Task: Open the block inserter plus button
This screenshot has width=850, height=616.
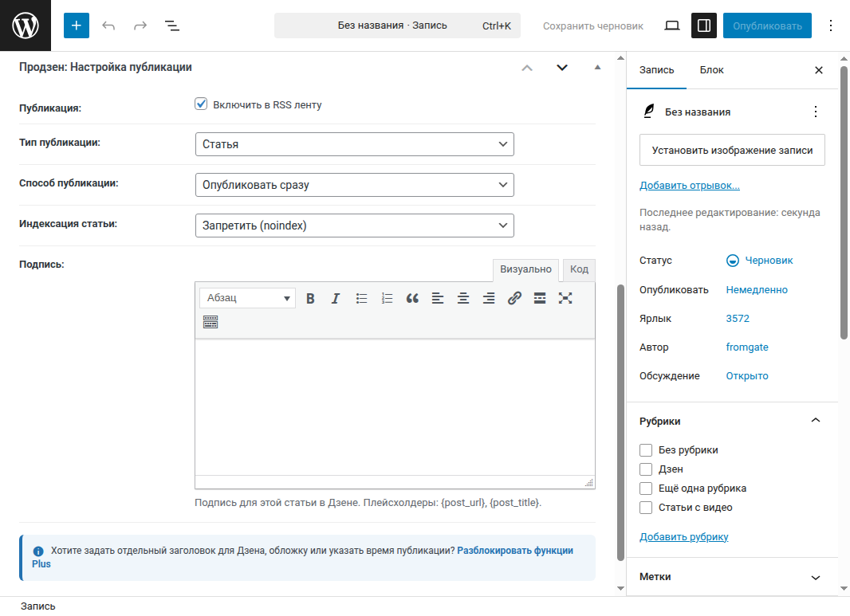Action: (x=77, y=26)
